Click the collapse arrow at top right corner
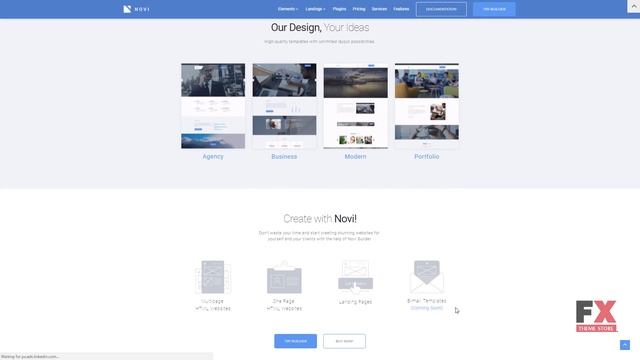640x360 pixels. 633,6
